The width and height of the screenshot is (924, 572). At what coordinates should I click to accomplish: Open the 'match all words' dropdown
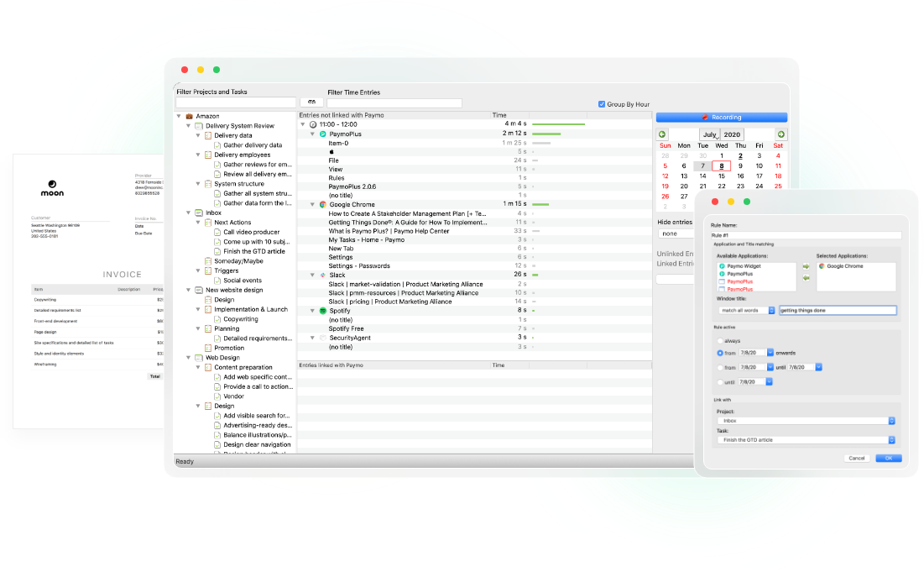coord(747,310)
